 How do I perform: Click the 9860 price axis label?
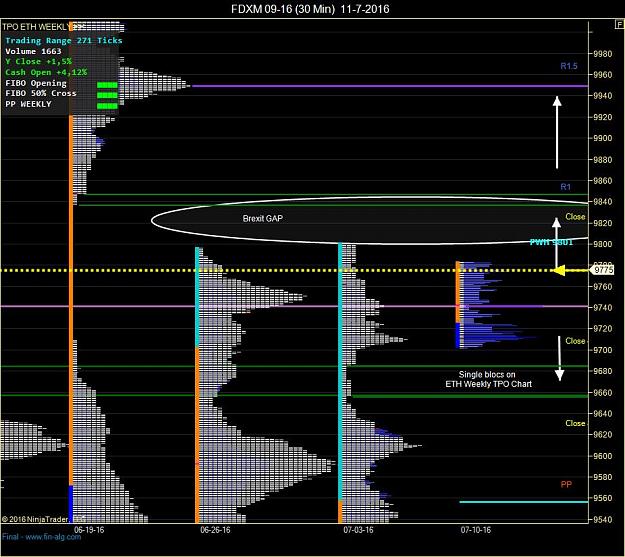click(603, 181)
